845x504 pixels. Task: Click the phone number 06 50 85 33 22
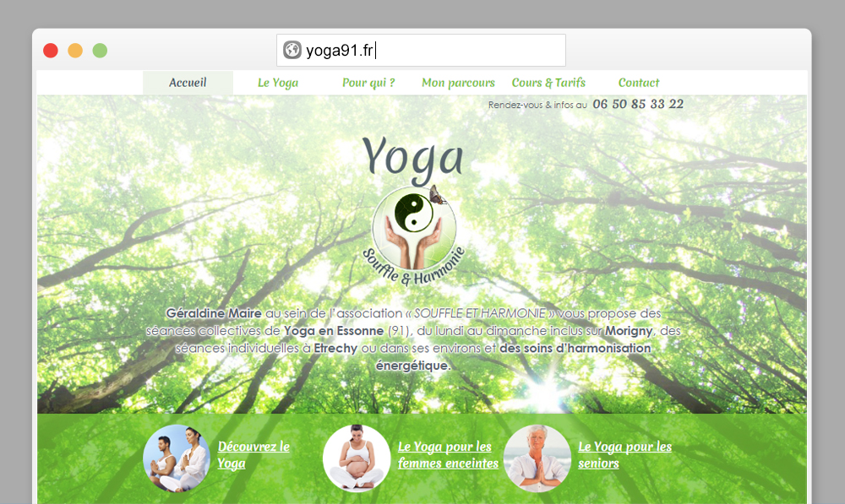coord(638,104)
